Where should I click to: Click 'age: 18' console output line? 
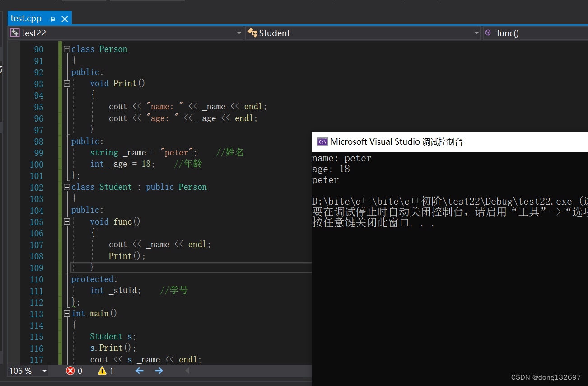(331, 169)
